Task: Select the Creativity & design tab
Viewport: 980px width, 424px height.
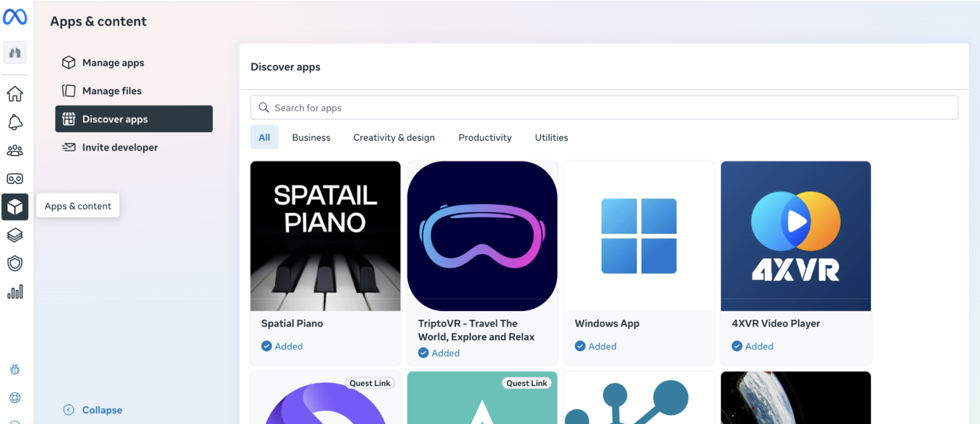Action: (394, 137)
